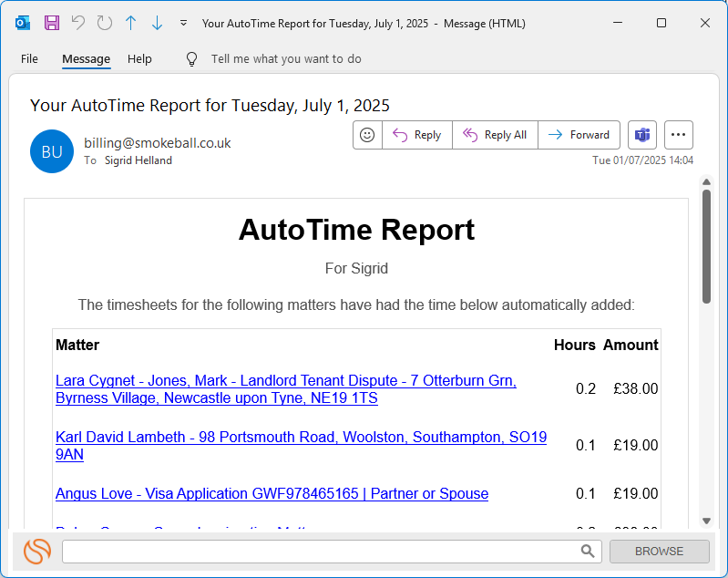Go to previous item with up arrow
Image resolution: width=728 pixels, height=578 pixels.
pyautogui.click(x=131, y=23)
